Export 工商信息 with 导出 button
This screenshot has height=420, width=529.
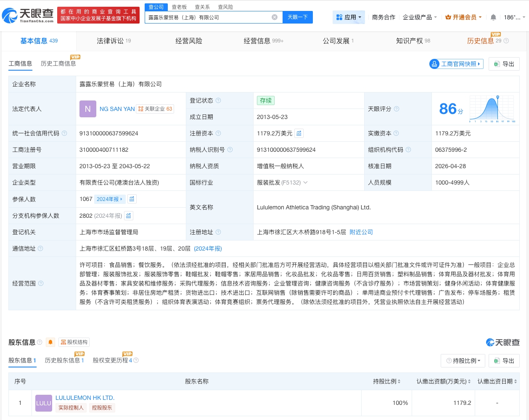(504, 64)
